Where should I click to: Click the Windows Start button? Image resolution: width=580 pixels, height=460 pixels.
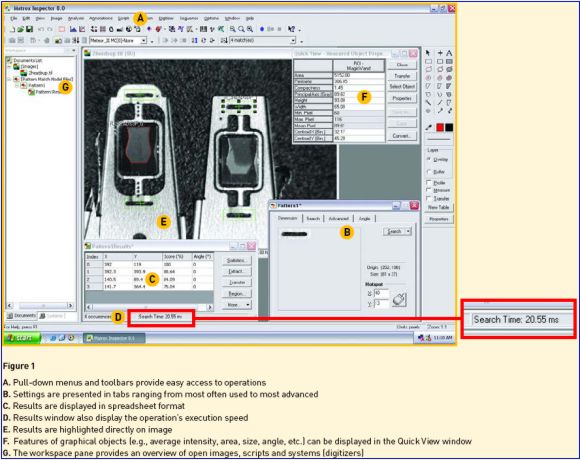pos(22,338)
